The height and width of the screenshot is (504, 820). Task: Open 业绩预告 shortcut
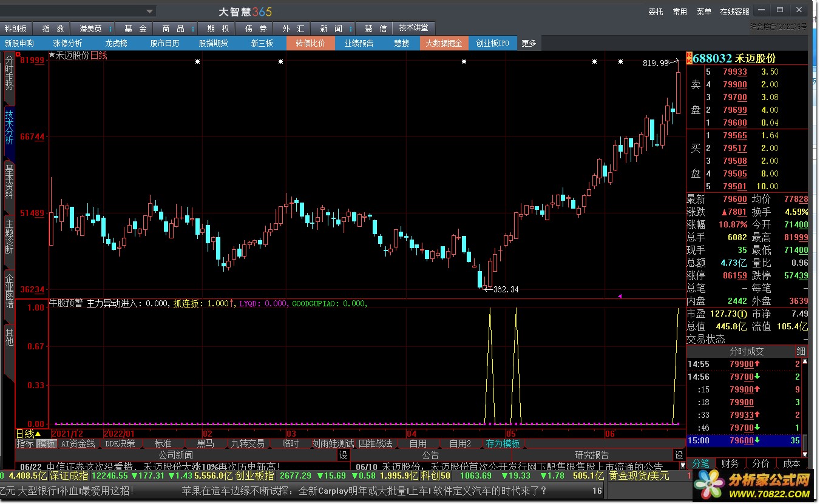(359, 43)
